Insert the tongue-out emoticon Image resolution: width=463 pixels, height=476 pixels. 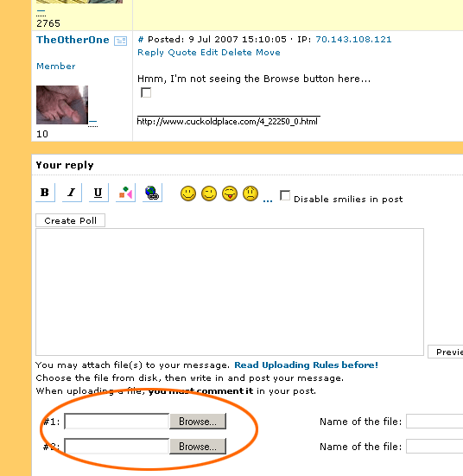pyautogui.click(x=230, y=194)
